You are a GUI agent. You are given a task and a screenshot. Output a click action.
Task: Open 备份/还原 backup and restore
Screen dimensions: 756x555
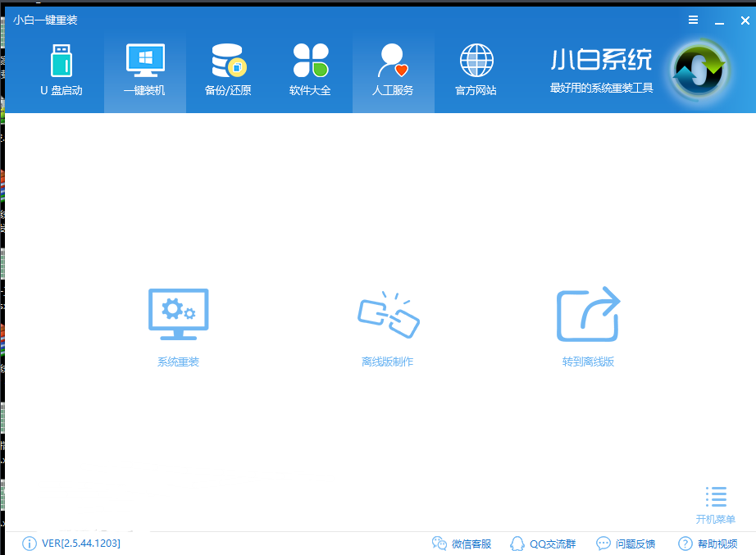[x=226, y=59]
